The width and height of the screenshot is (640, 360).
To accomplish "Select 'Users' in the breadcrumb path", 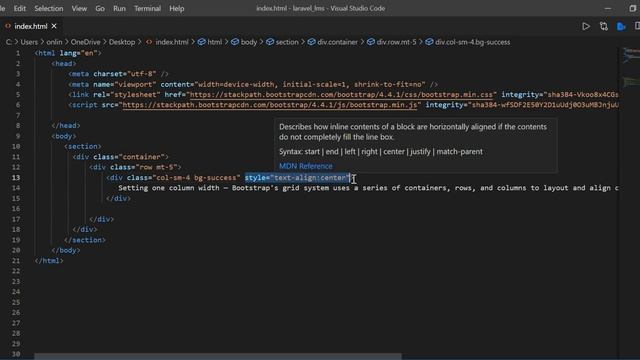I will click(x=29, y=42).
